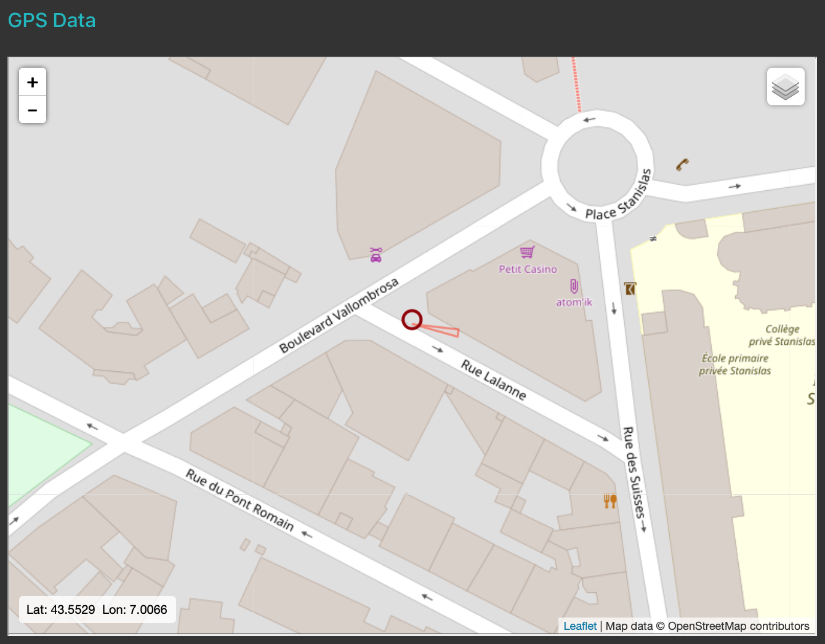Click the Collège privé Stanislas label
825x644 pixels.
coord(782,335)
